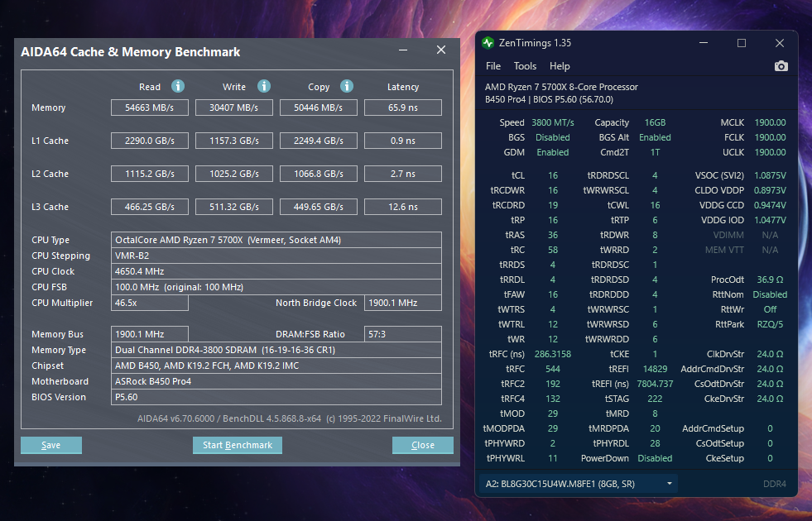Click the Close button in AIDA64
812x521 pixels.
click(x=423, y=445)
